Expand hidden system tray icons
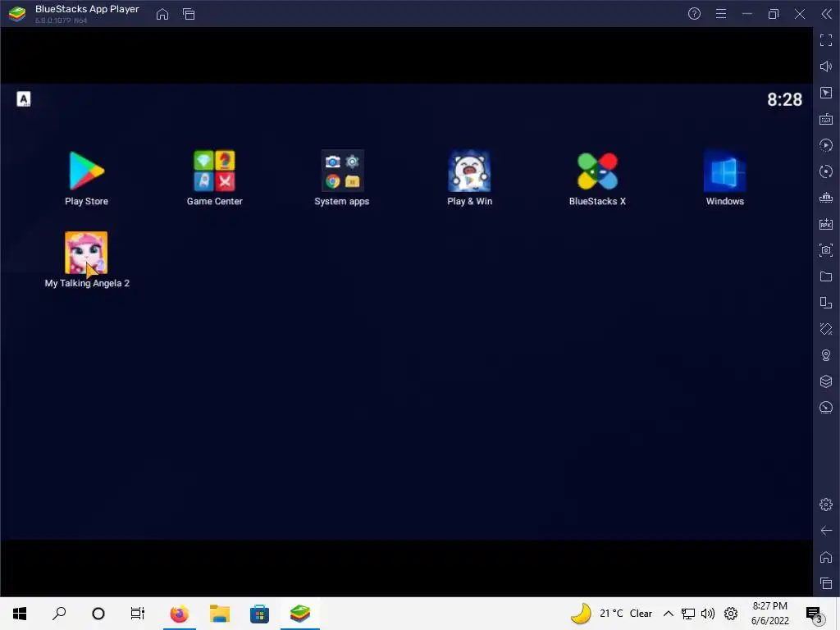840x630 pixels. click(x=668, y=614)
